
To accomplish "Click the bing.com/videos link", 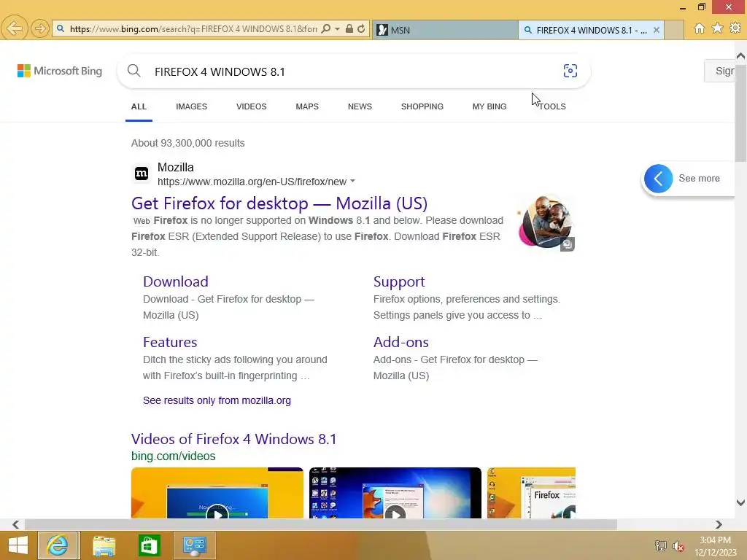I will click(174, 456).
